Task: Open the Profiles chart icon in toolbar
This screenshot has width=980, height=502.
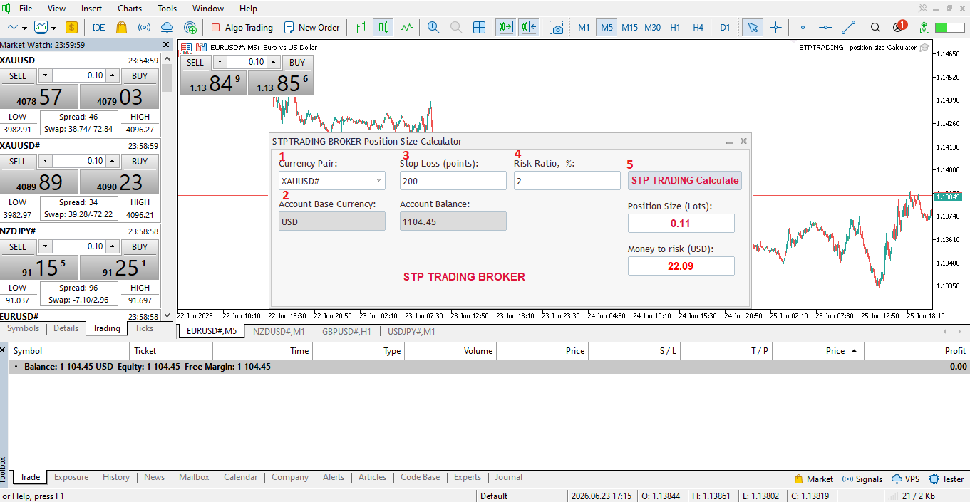Action: point(42,28)
